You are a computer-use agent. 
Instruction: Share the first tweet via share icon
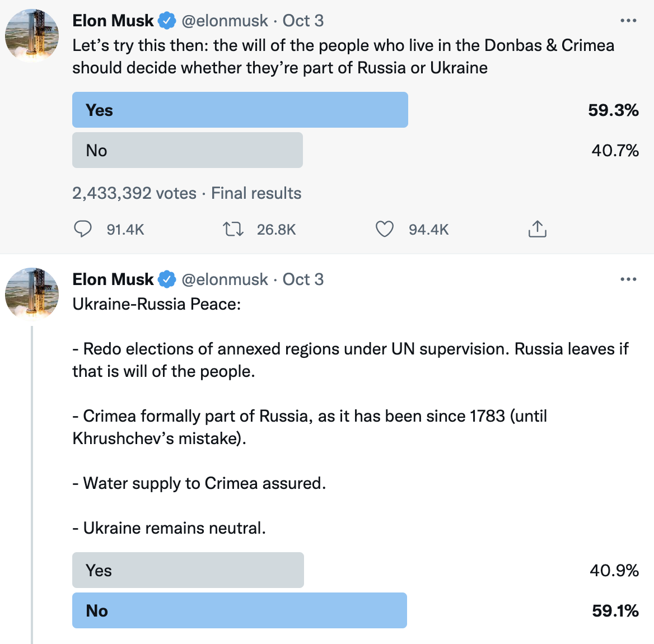[x=537, y=229]
